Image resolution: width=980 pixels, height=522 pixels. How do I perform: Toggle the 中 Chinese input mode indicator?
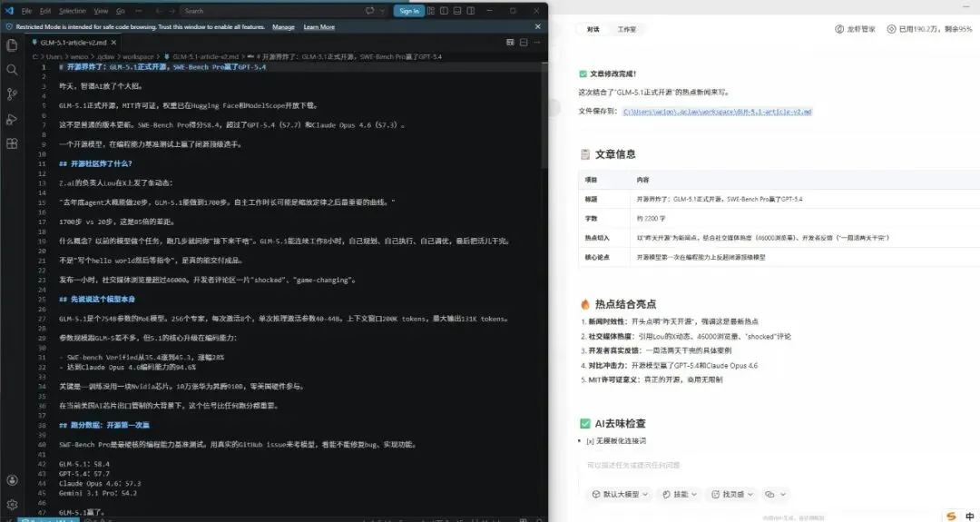pos(969,516)
